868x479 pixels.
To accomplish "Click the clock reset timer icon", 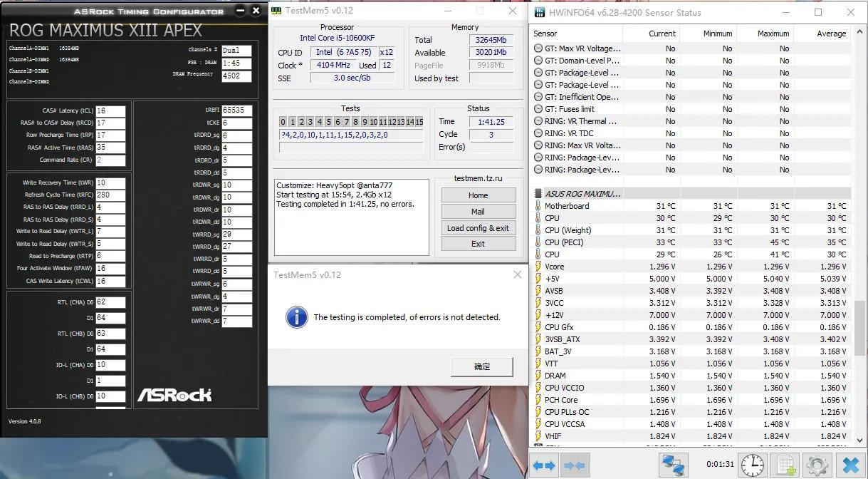I will [752, 465].
